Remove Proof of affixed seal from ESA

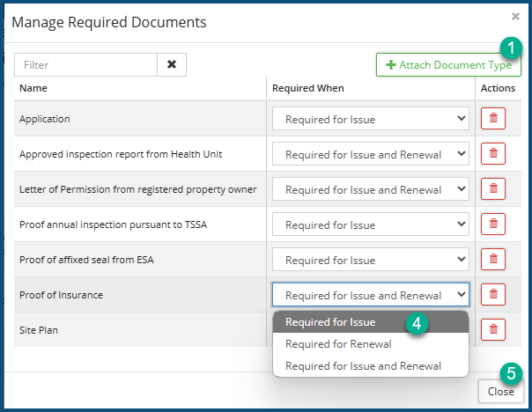tap(492, 260)
